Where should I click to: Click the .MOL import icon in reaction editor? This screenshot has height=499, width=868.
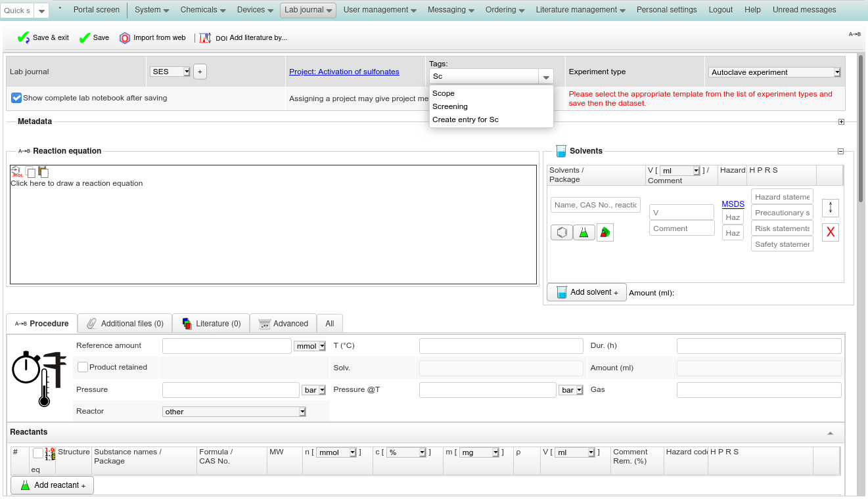(16, 172)
